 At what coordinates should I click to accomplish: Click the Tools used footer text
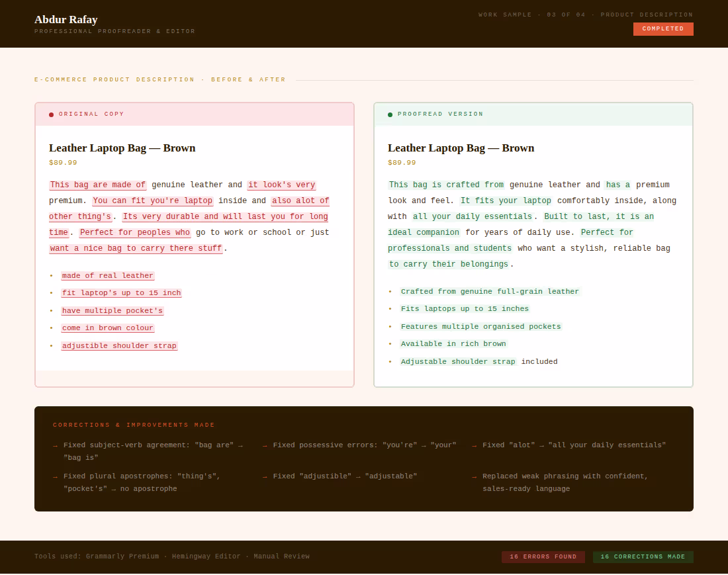pos(172,556)
